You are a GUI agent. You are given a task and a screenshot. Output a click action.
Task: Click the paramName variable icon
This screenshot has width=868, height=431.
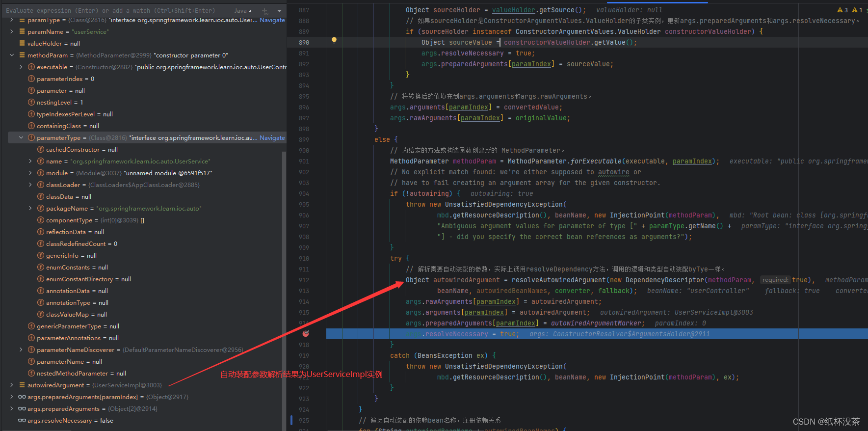point(22,31)
